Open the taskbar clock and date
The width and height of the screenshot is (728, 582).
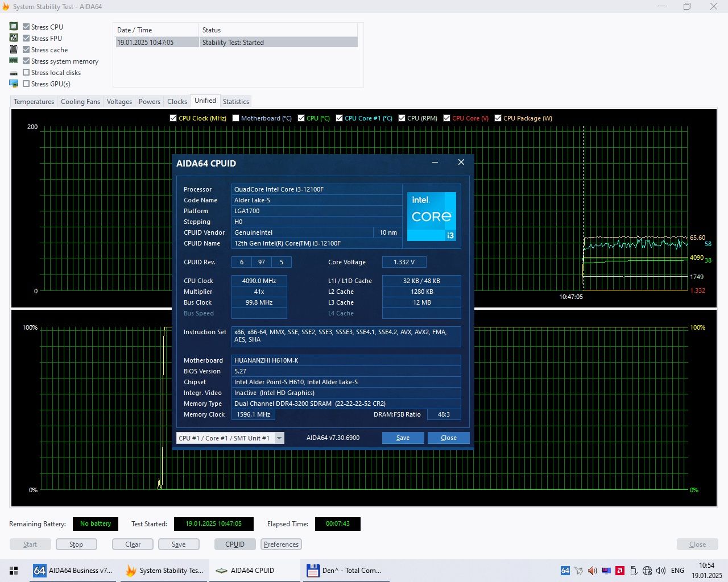click(x=707, y=571)
